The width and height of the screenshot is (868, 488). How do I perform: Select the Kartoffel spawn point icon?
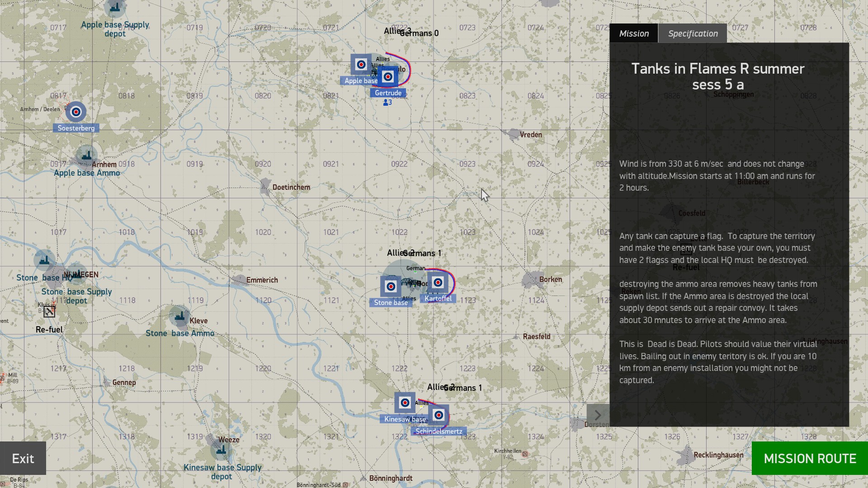pyautogui.click(x=438, y=283)
